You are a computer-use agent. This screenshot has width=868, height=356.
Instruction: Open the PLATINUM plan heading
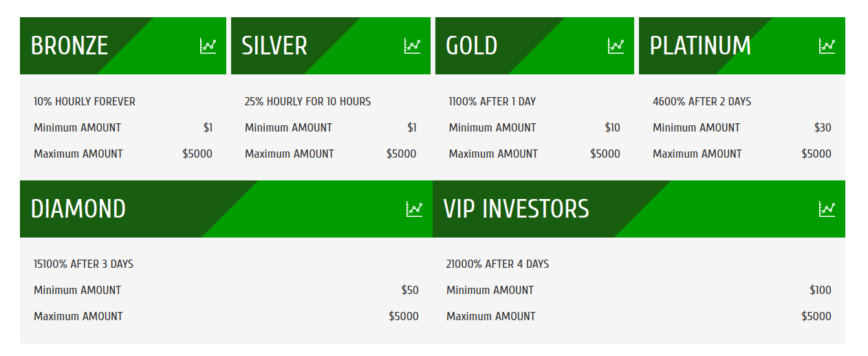point(700,46)
